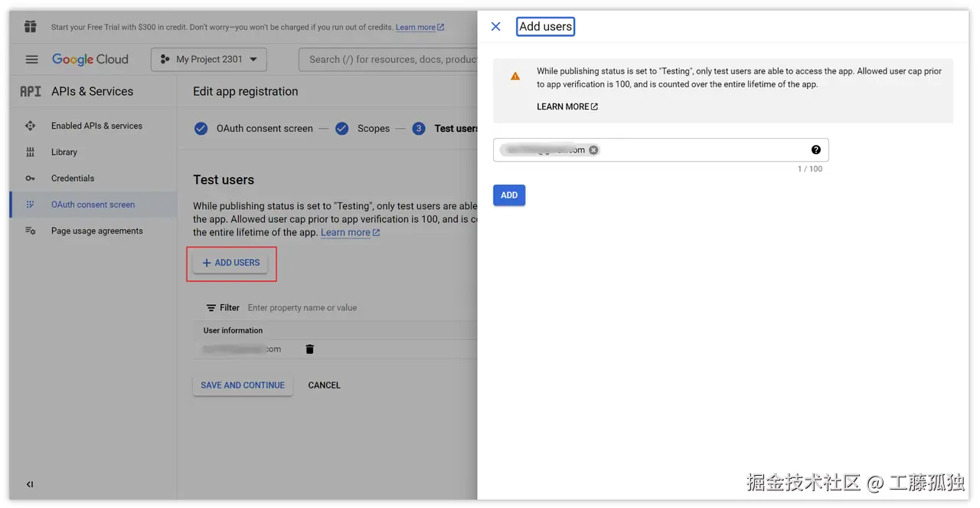Click the question mark help icon
The height and width of the screenshot is (508, 980).
coord(815,149)
